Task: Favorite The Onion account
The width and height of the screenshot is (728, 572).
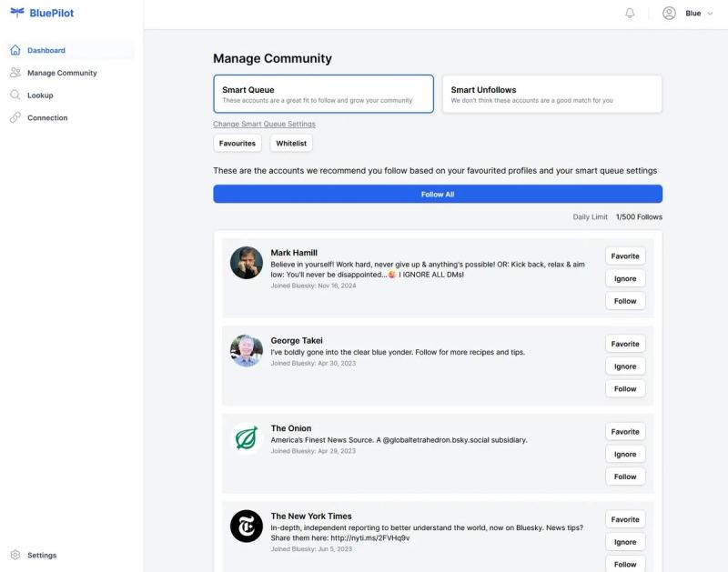Action: click(x=625, y=431)
